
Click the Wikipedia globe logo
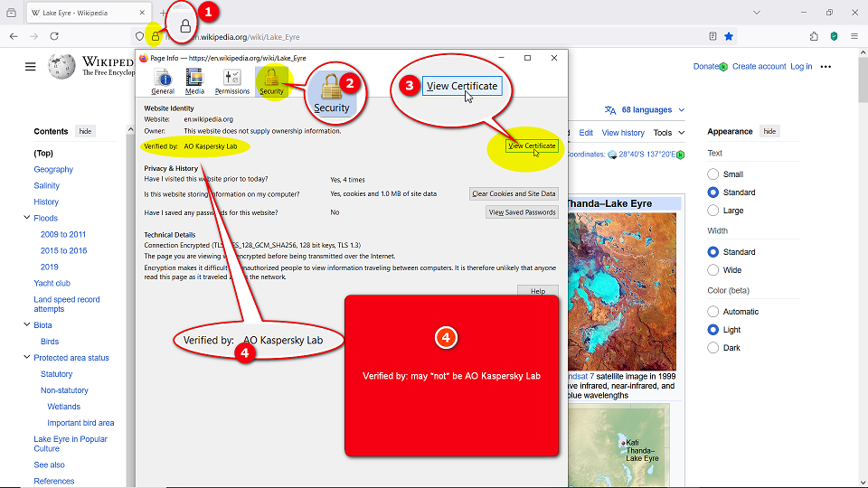(61, 67)
